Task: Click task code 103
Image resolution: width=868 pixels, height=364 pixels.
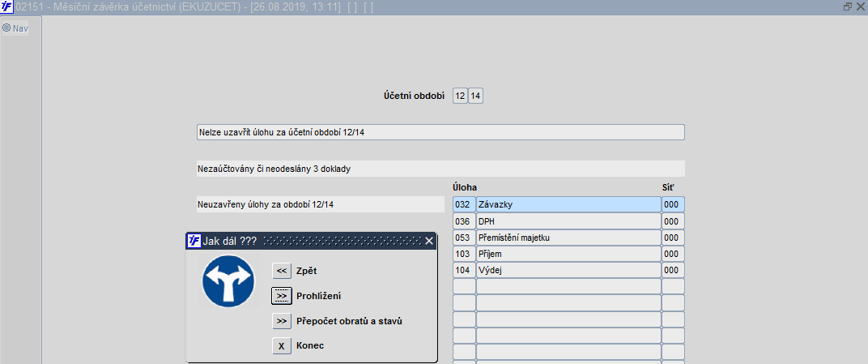Action: pyautogui.click(x=464, y=254)
